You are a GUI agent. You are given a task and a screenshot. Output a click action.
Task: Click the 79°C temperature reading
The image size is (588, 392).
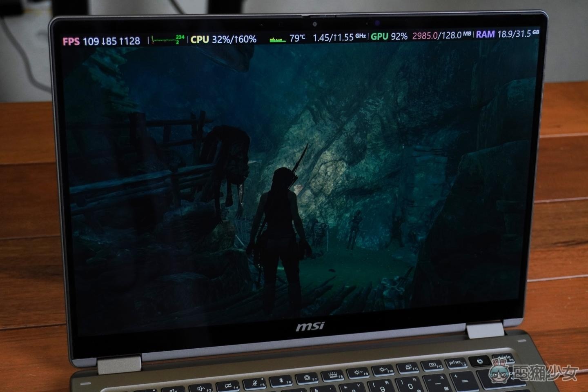[x=297, y=38]
